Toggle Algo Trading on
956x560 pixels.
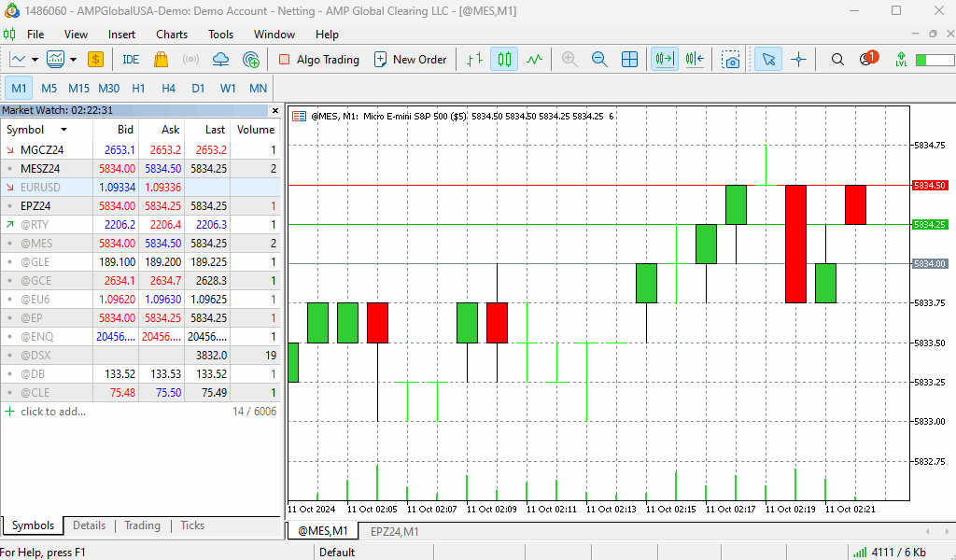[x=318, y=60]
